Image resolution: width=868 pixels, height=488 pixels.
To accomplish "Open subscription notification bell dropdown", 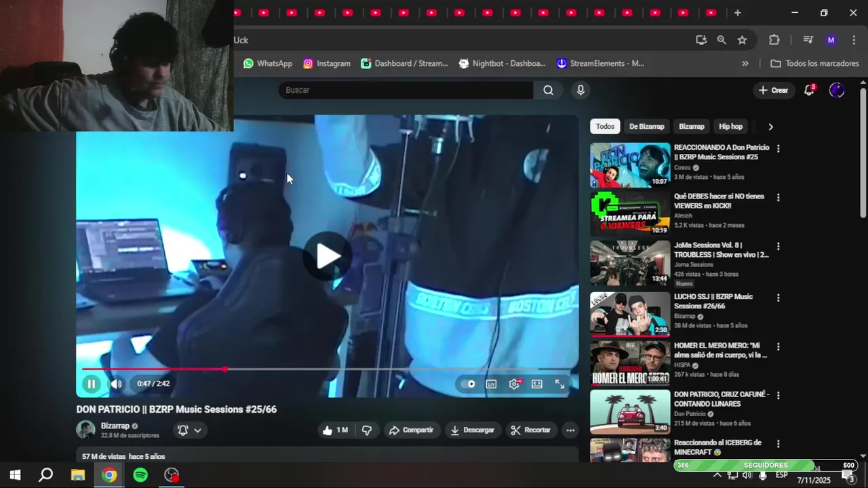I will (x=190, y=430).
